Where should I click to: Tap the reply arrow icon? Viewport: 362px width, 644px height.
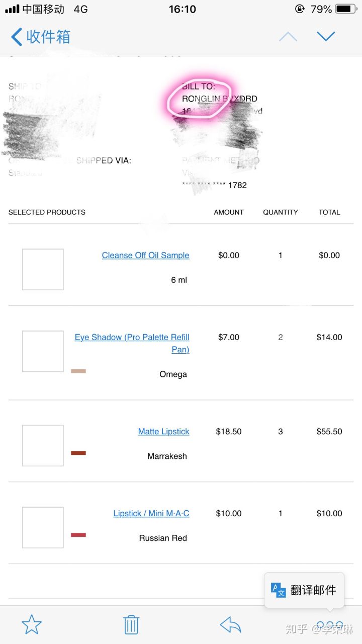pos(231,624)
